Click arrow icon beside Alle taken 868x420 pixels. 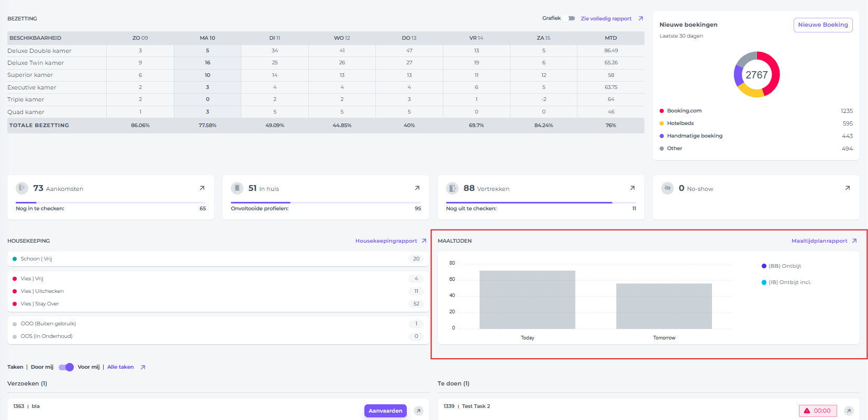143,367
